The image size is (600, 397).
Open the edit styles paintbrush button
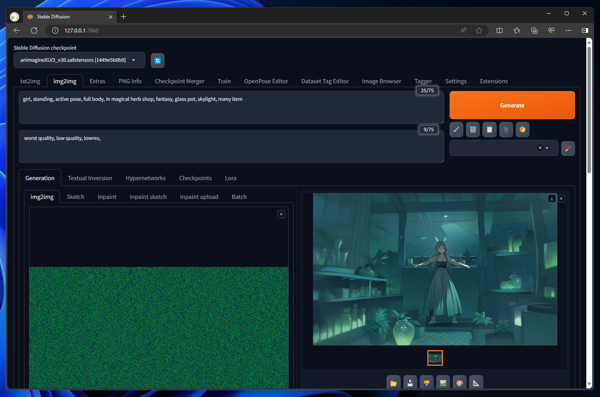click(568, 148)
